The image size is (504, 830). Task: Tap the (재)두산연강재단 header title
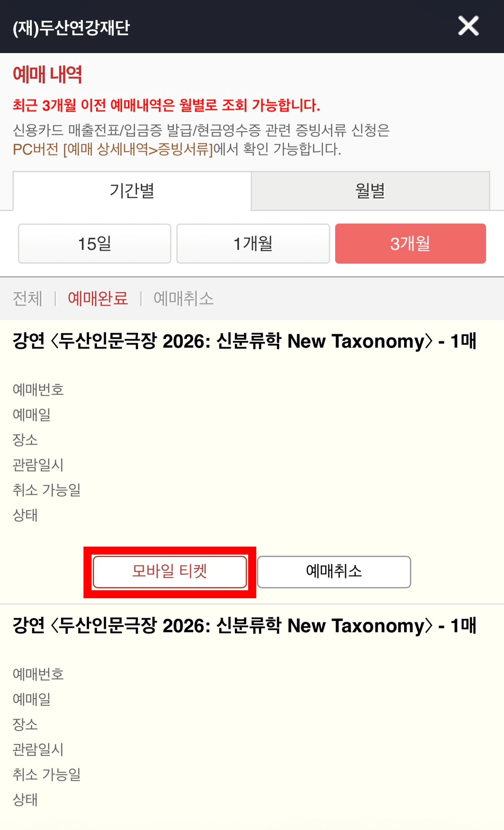click(71, 28)
